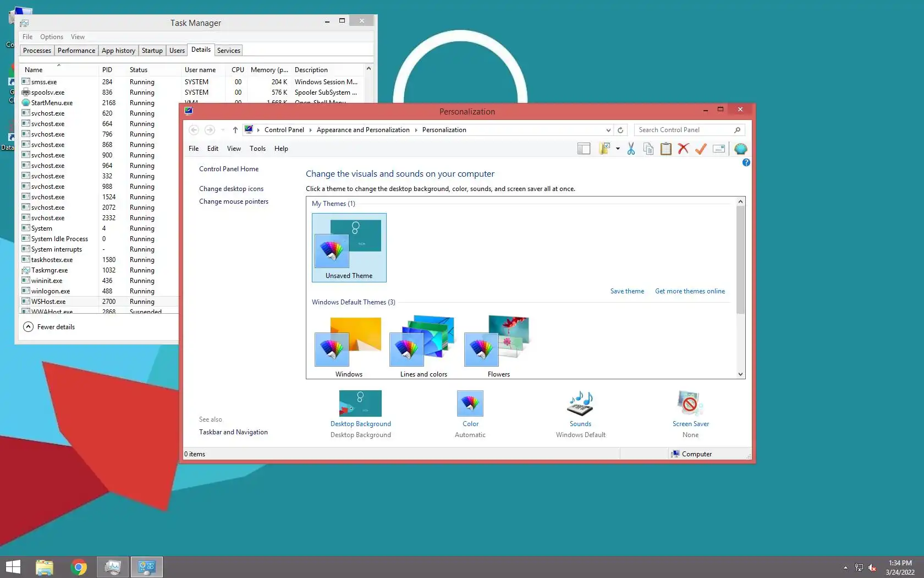Screen dimensions: 924x578
Task: Open the Edit menu in Personalization
Action: click(213, 149)
